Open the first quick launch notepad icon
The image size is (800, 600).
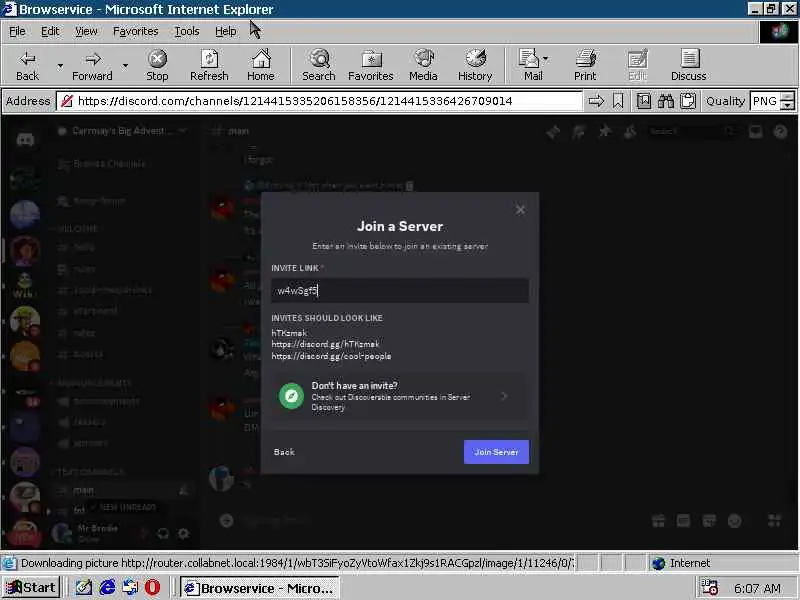click(x=84, y=588)
